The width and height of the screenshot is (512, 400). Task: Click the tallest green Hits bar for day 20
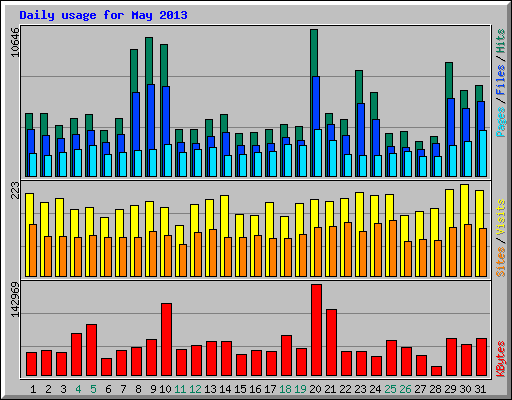tap(314, 53)
